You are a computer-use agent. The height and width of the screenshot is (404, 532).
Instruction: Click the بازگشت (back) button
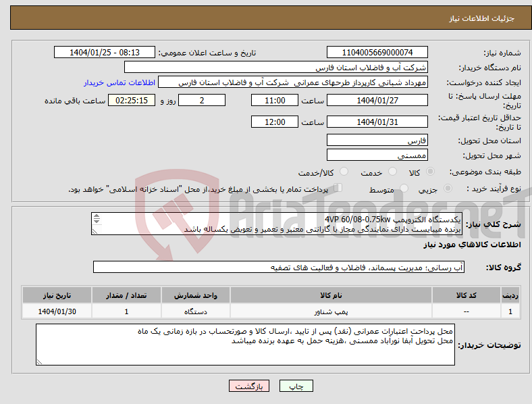[x=249, y=386]
